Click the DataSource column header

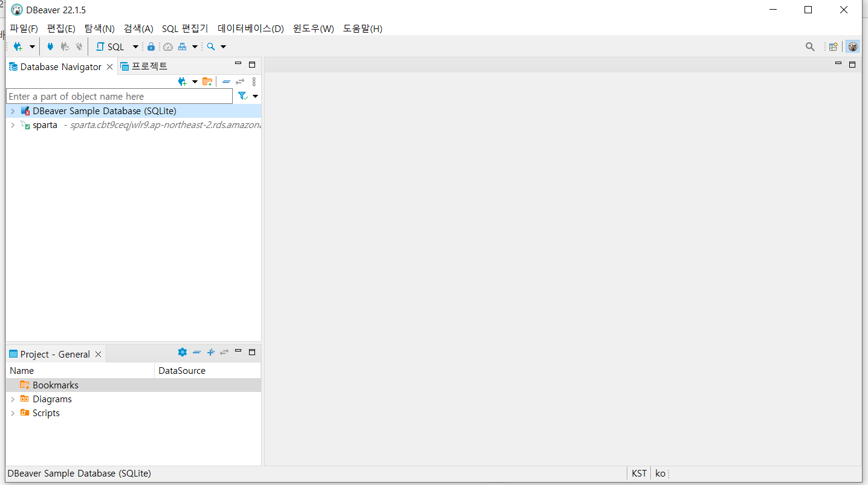(208, 370)
